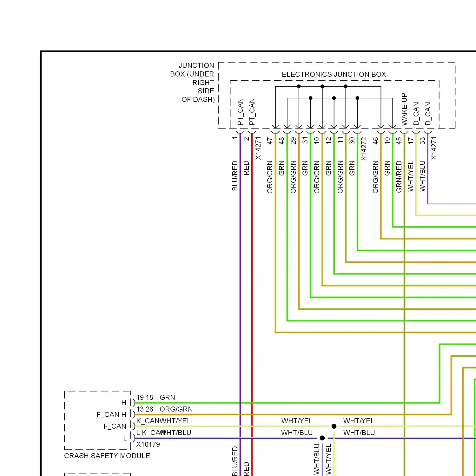
Task: Select the X14271 label next to pin 2
Action: (x=258, y=148)
